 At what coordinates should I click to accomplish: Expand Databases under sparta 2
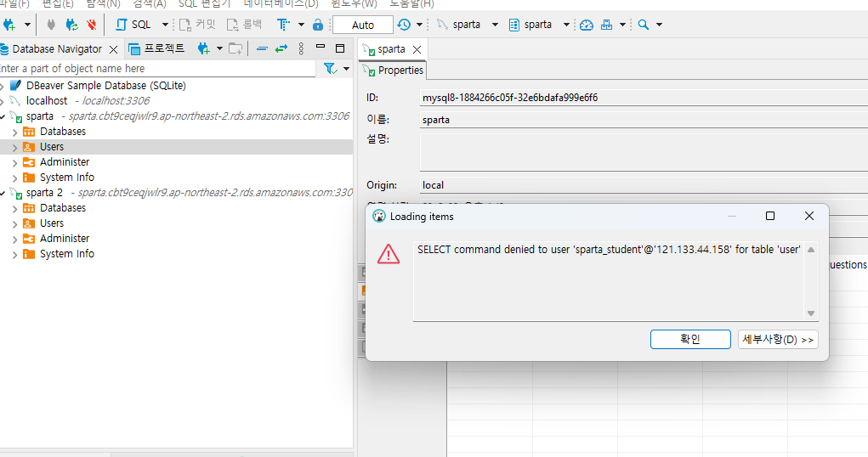click(15, 209)
